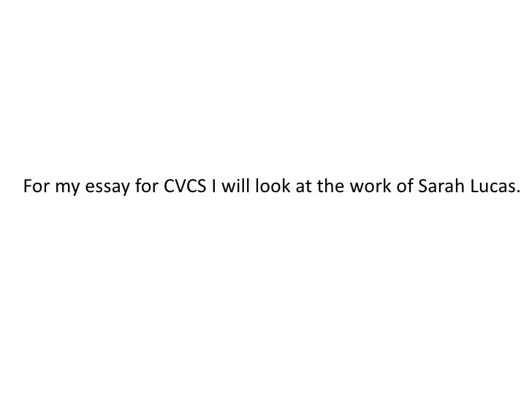The height and width of the screenshot is (399, 532).
Task: Click the lowercase "for" before CVCS
Action: click(x=147, y=186)
